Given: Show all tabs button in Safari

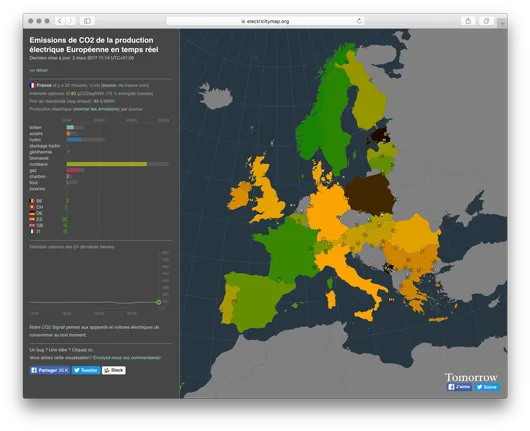Looking at the screenshot, I should point(486,21).
